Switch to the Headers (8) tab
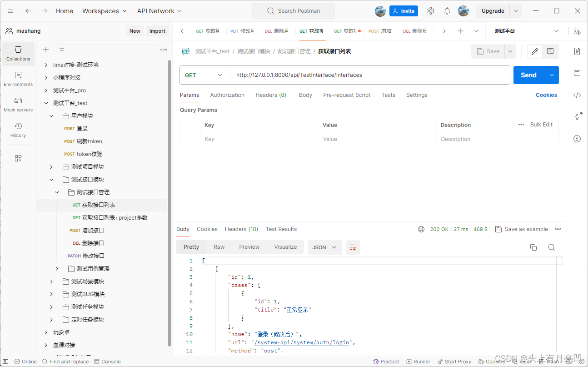Viewport: 588px width, 367px height. point(271,95)
